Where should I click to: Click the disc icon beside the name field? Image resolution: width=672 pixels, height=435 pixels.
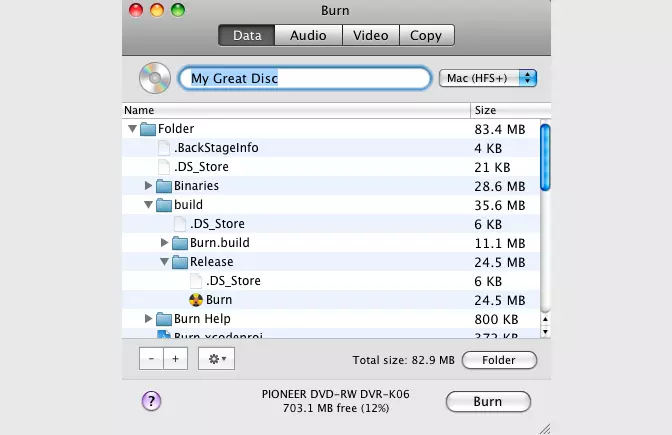point(155,78)
